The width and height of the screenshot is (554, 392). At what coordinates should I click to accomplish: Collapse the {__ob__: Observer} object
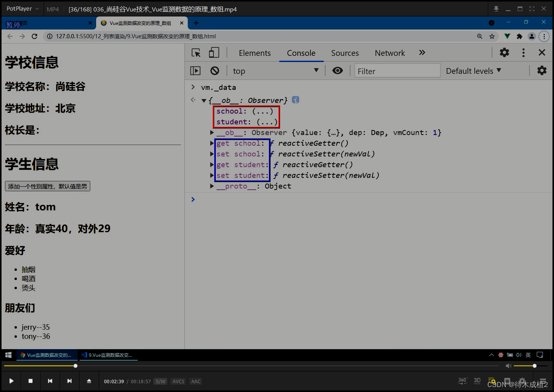[x=204, y=101]
